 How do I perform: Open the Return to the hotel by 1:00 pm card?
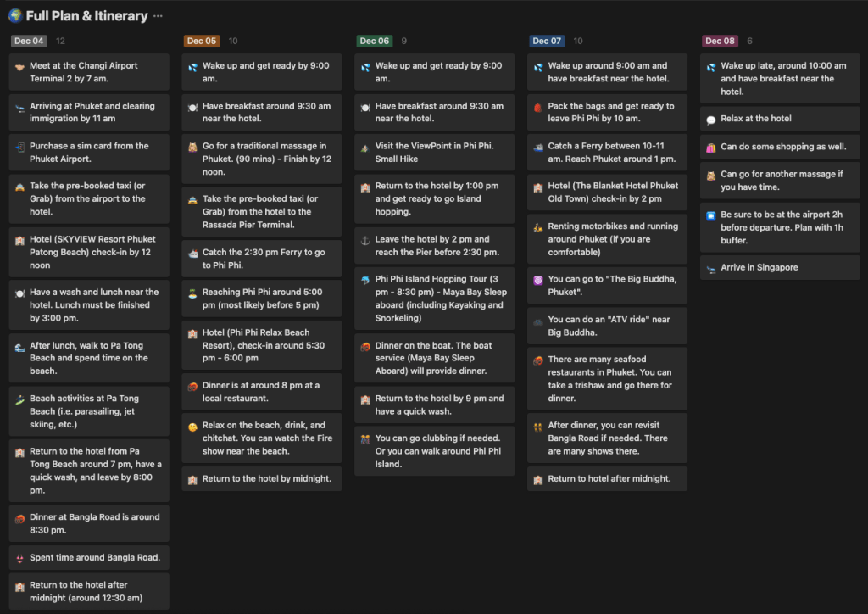pyautogui.click(x=435, y=198)
